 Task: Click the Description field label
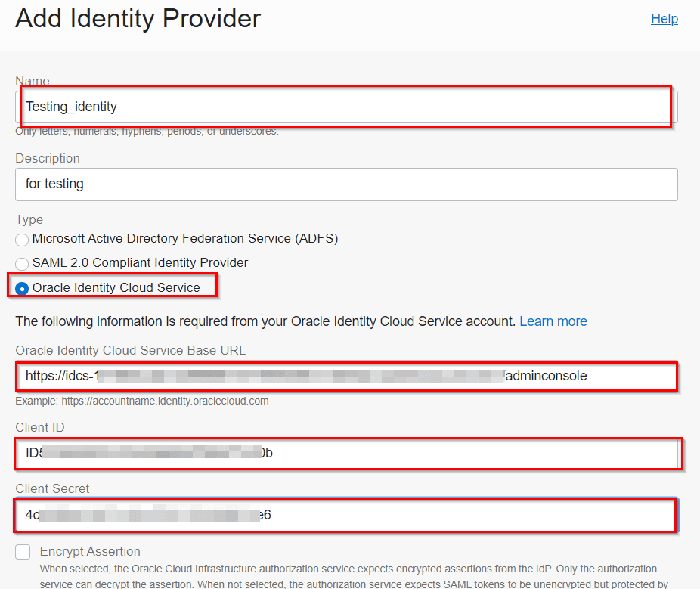[x=47, y=158]
